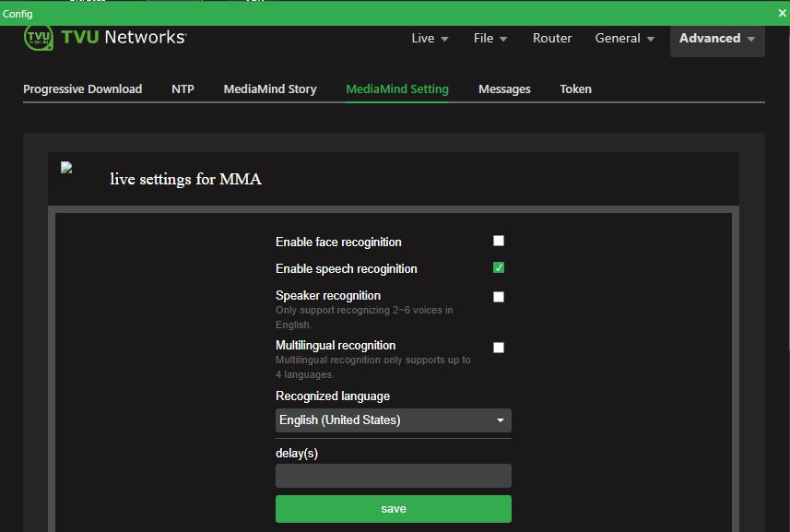Expand the Live menu dropdown
This screenshot has width=790, height=532.
429,38
